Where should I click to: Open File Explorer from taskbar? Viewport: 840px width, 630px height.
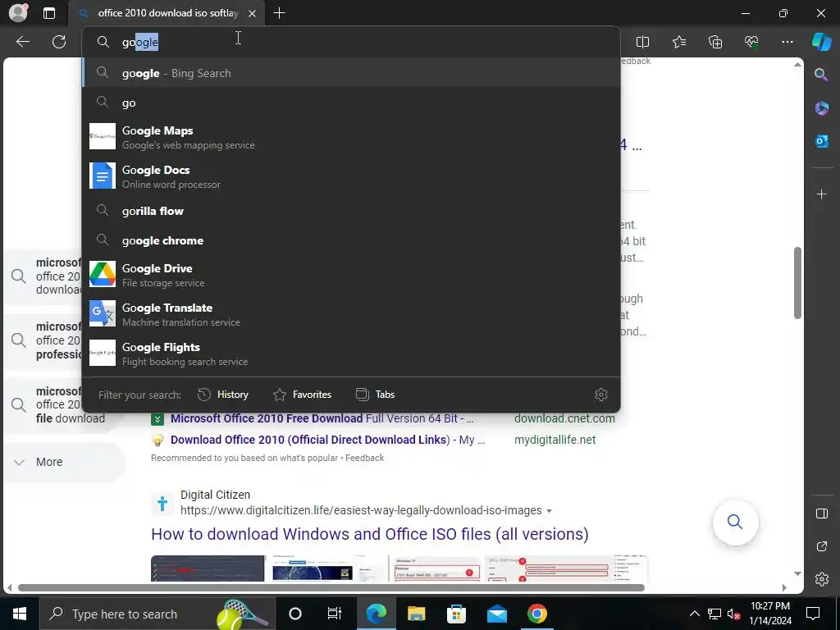click(x=416, y=614)
